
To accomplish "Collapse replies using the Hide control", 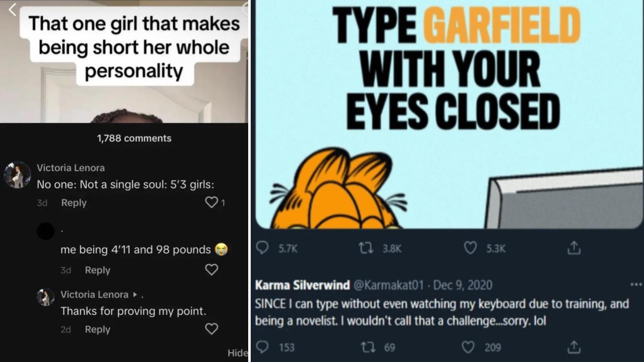I will pyautogui.click(x=238, y=353).
